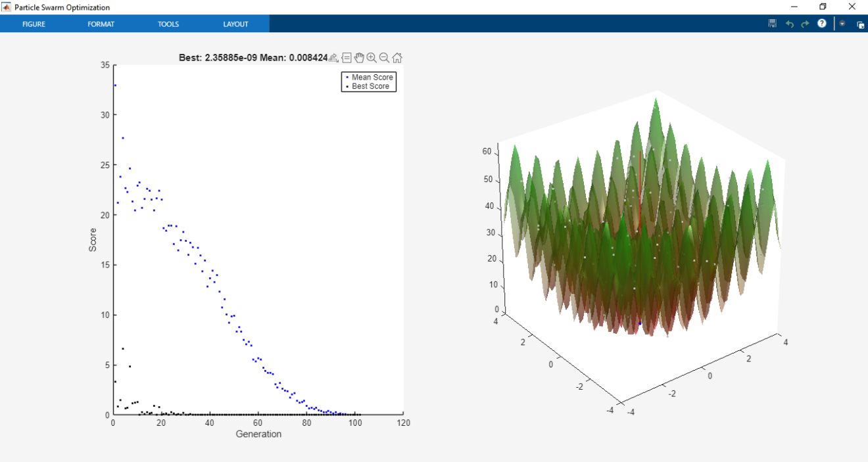
Task: Open Help via the question mark icon
Action: pyautogui.click(x=821, y=24)
